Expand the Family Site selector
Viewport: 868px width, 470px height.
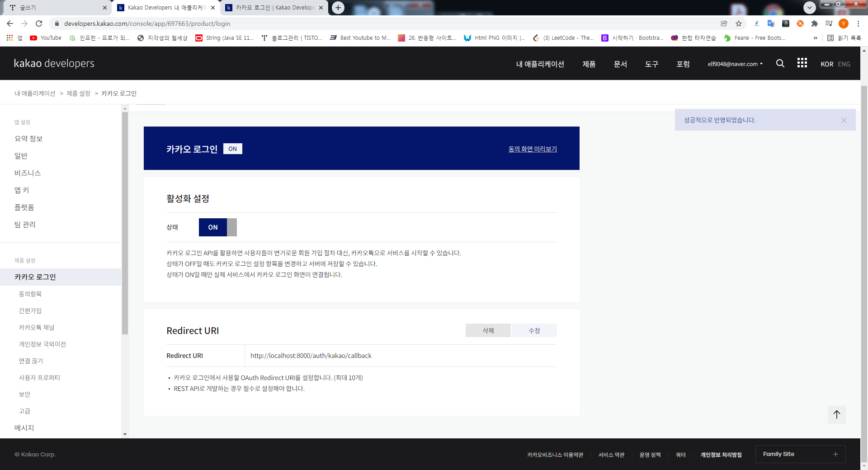point(800,454)
